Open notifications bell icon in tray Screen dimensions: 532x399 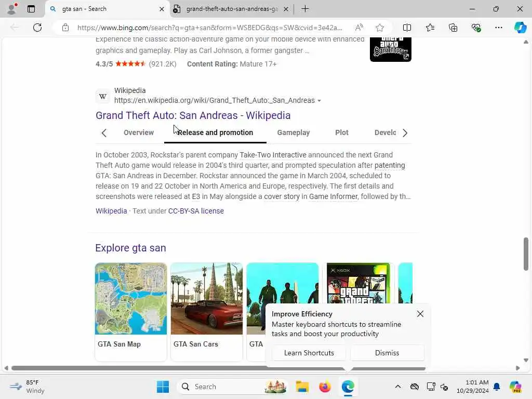pos(497,387)
